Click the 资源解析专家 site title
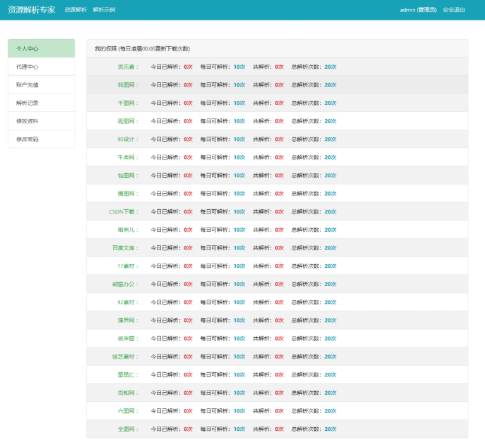The height and width of the screenshot is (448, 485). (31, 9)
